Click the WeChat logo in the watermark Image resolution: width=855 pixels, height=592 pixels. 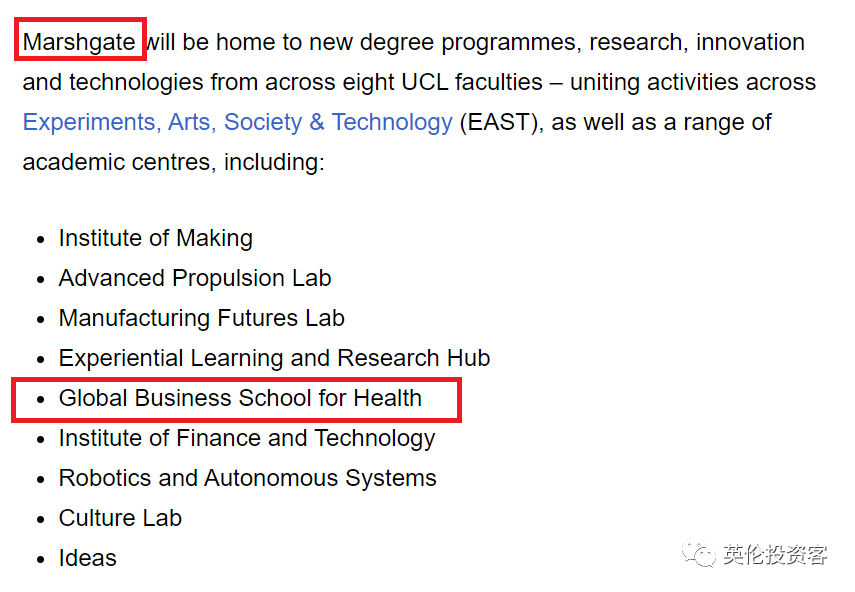point(698,555)
